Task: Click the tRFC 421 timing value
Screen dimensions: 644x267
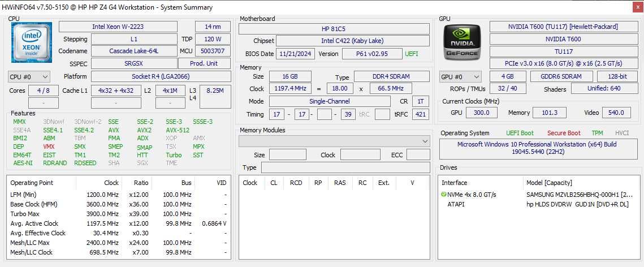Action: pyautogui.click(x=421, y=114)
